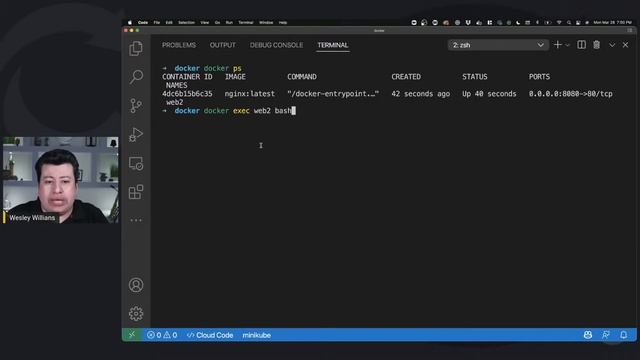The height and width of the screenshot is (360, 640).
Task: Switch to the OUTPUT tab
Action: [x=222, y=45]
